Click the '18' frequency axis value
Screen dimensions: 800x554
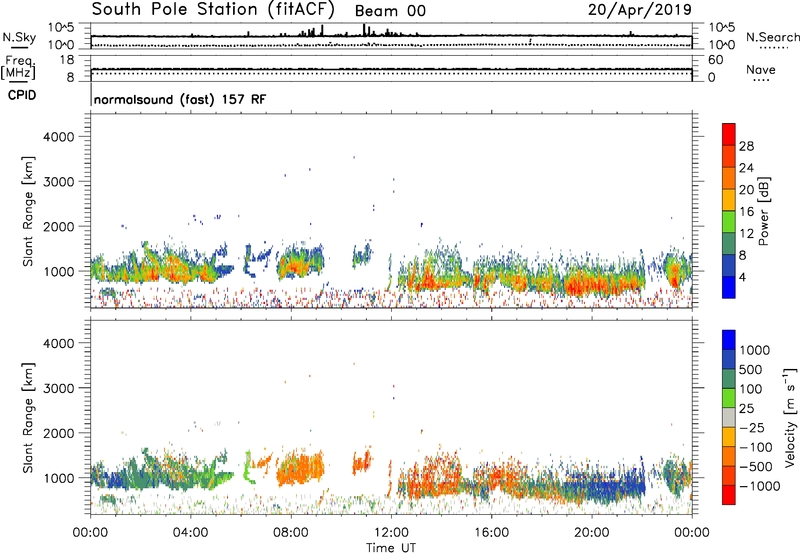67,60
